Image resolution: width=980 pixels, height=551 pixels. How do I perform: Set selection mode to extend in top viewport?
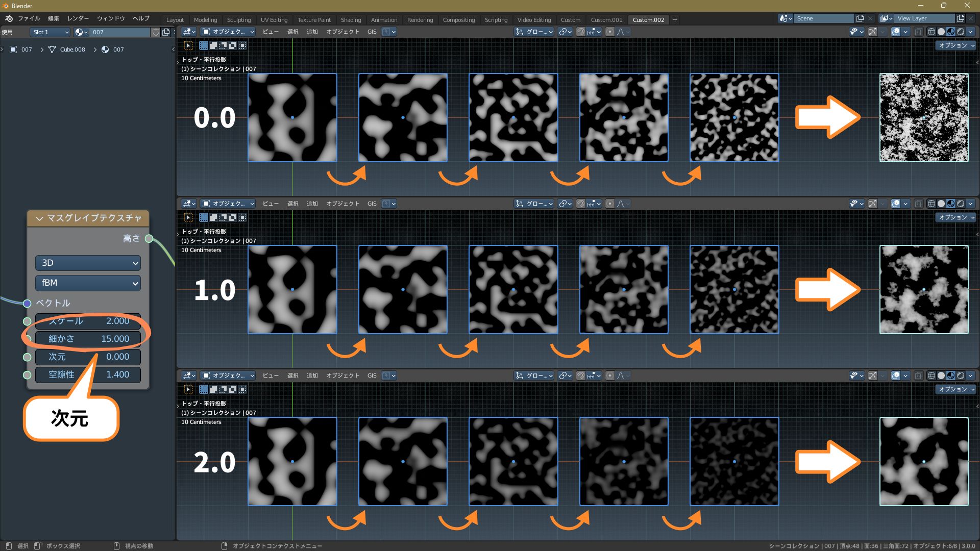click(213, 45)
